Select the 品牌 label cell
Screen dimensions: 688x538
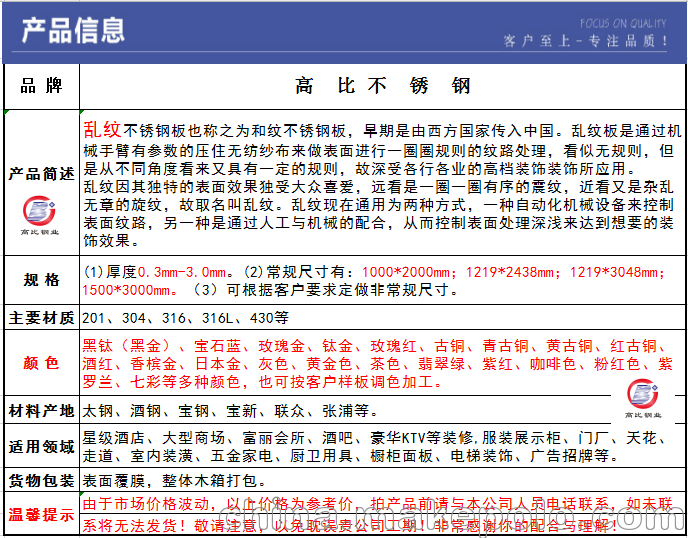[42, 86]
